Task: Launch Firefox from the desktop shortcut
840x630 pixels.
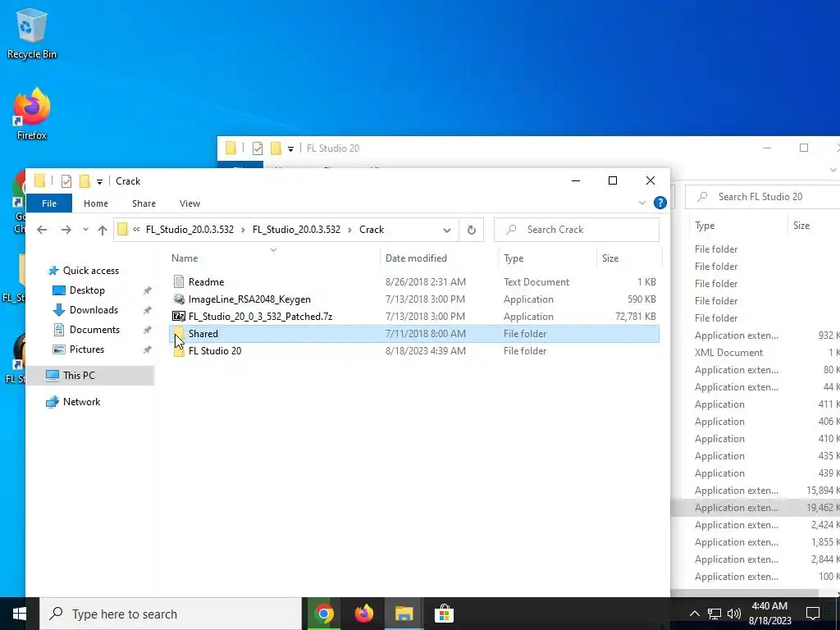Action: pos(31,113)
